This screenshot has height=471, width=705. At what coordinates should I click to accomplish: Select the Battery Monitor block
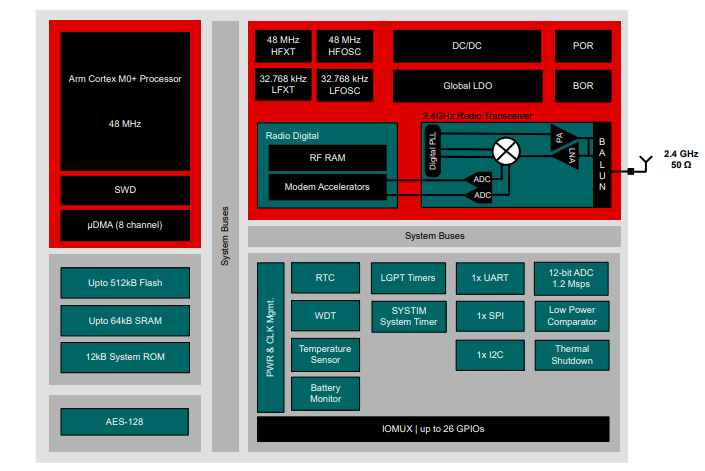(x=326, y=393)
